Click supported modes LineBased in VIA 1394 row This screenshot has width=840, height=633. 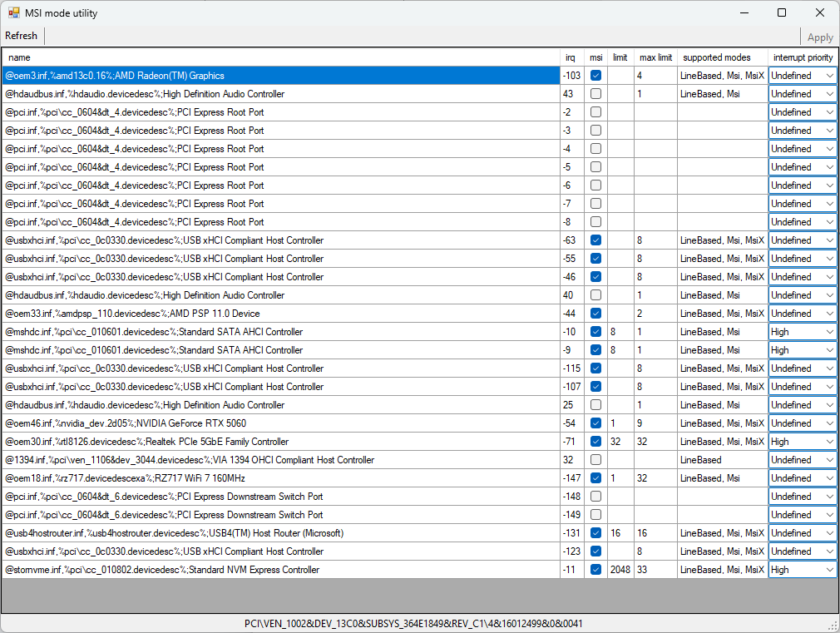click(722, 460)
